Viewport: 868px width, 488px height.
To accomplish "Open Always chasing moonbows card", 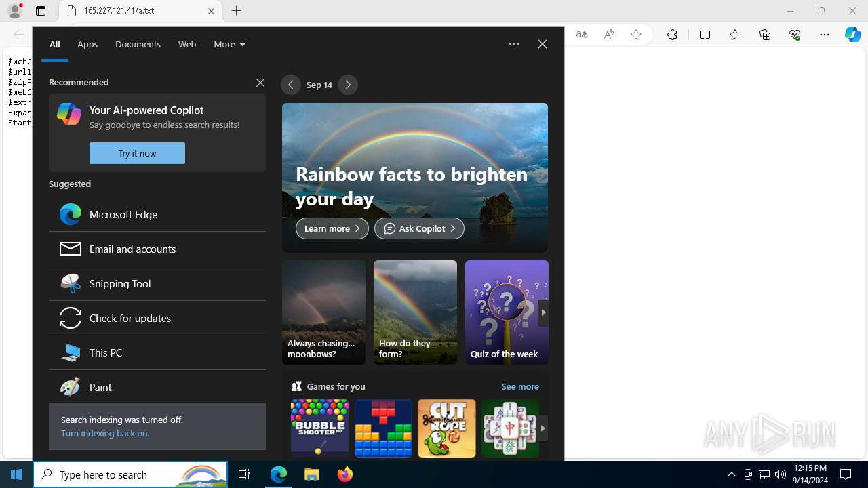I will [x=323, y=312].
